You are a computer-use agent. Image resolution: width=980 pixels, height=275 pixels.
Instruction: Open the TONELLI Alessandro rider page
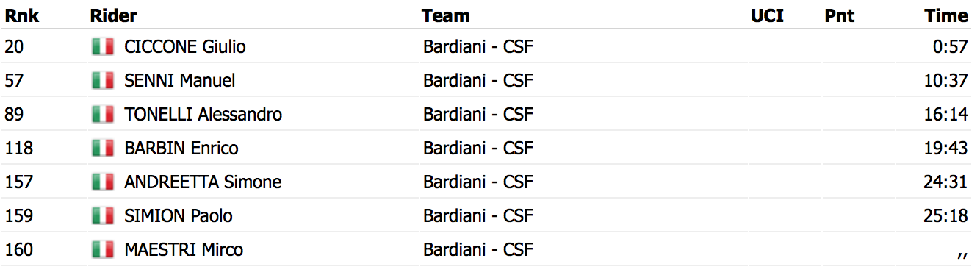coord(203,115)
